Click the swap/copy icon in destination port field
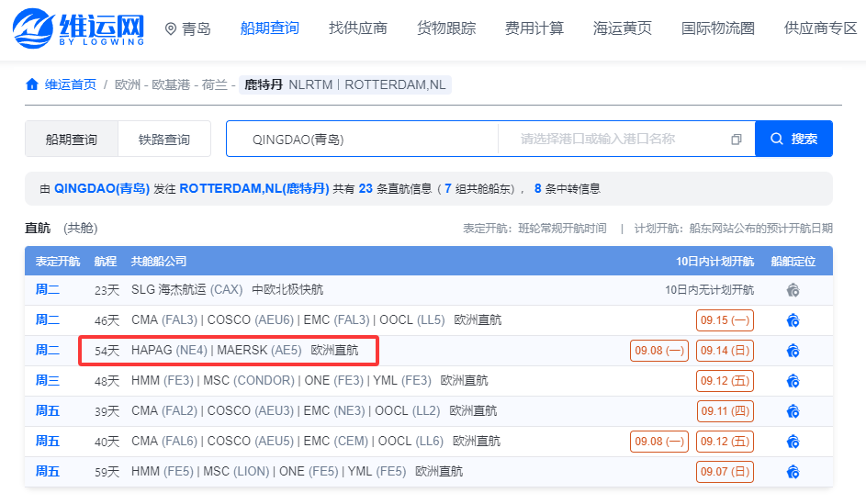Screen dimensions: 866x504 [x=736, y=140]
